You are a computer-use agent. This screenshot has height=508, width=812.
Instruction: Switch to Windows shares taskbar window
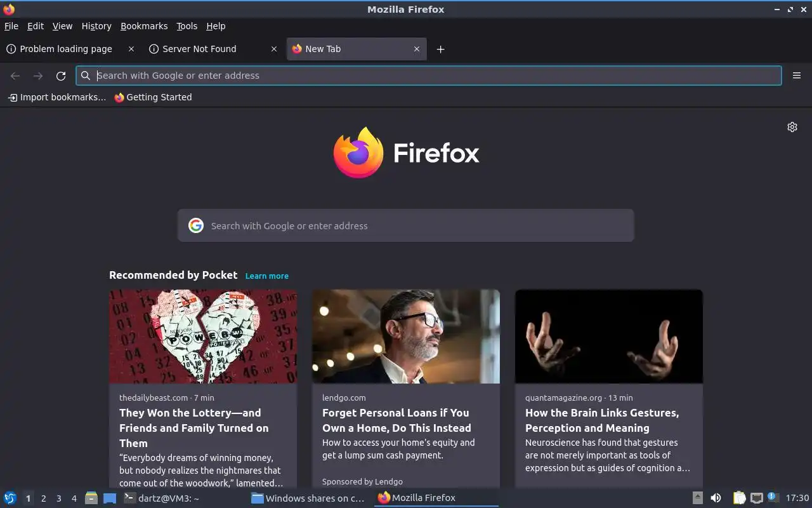point(308,498)
